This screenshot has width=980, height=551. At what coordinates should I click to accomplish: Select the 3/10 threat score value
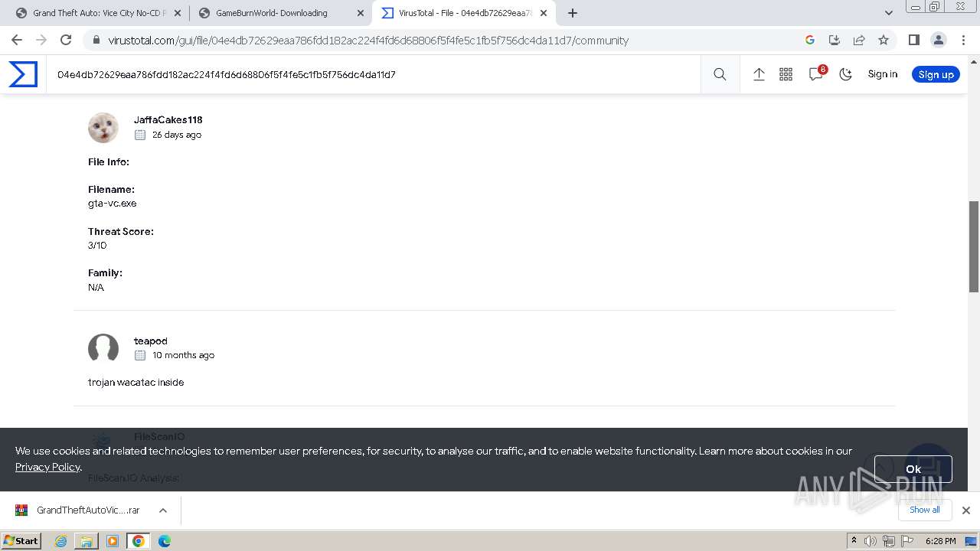97,246
